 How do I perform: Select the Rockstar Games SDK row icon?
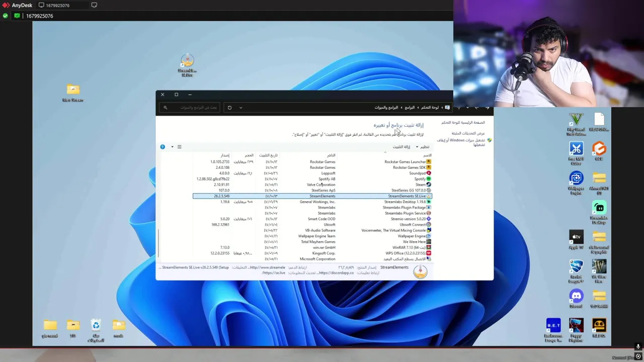(429, 167)
